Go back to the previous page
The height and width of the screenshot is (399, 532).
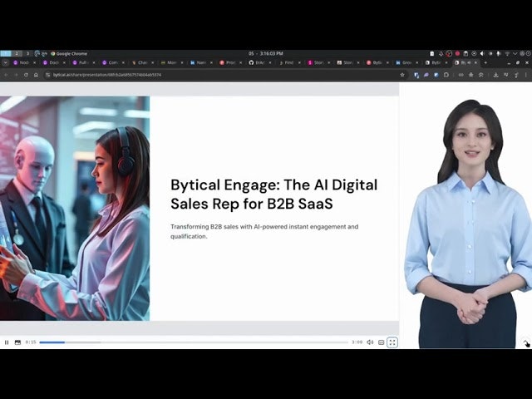point(6,75)
